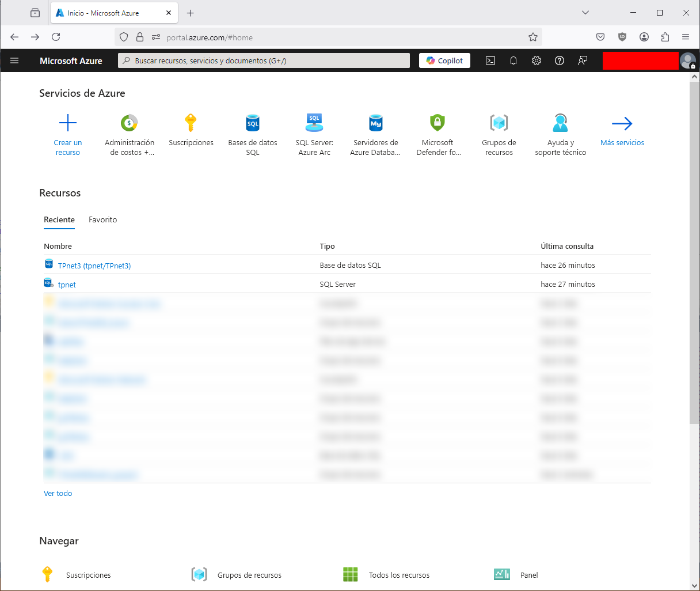Open the Azure portal hamburger menu
The width and height of the screenshot is (700, 591).
[14, 60]
